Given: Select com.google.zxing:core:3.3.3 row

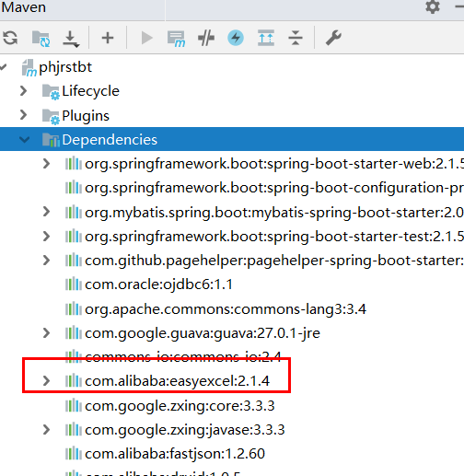Looking at the screenshot, I should click(x=232, y=405).
